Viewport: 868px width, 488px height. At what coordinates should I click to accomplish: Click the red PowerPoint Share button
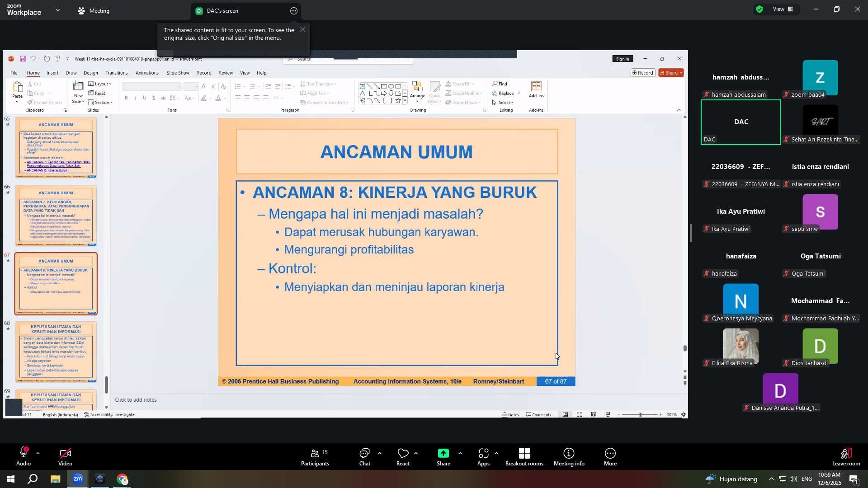(x=671, y=73)
